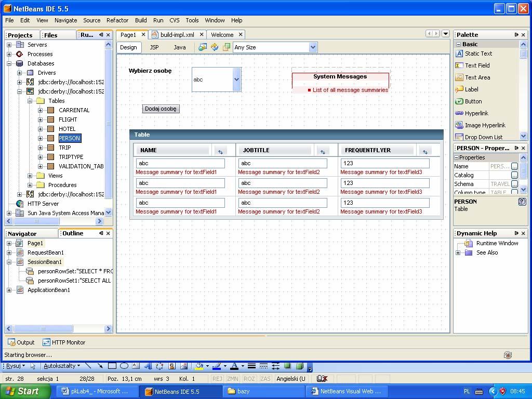This screenshot has height=399, width=532.
Task: Collapse the Databases node
Action: pos(9,63)
